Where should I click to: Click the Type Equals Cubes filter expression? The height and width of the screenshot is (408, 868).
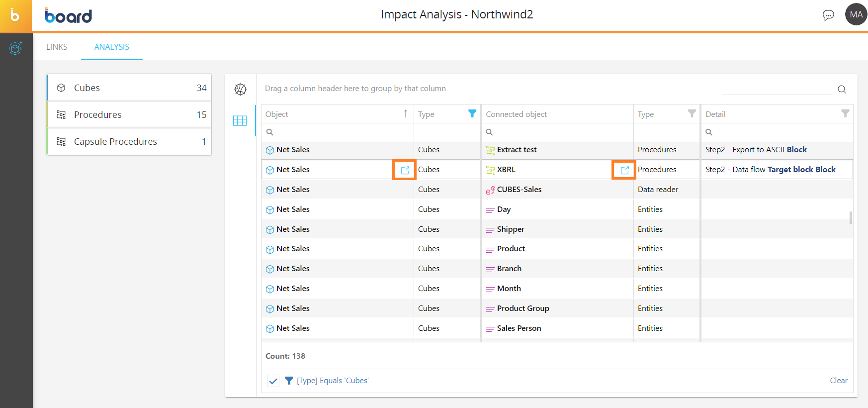(333, 381)
